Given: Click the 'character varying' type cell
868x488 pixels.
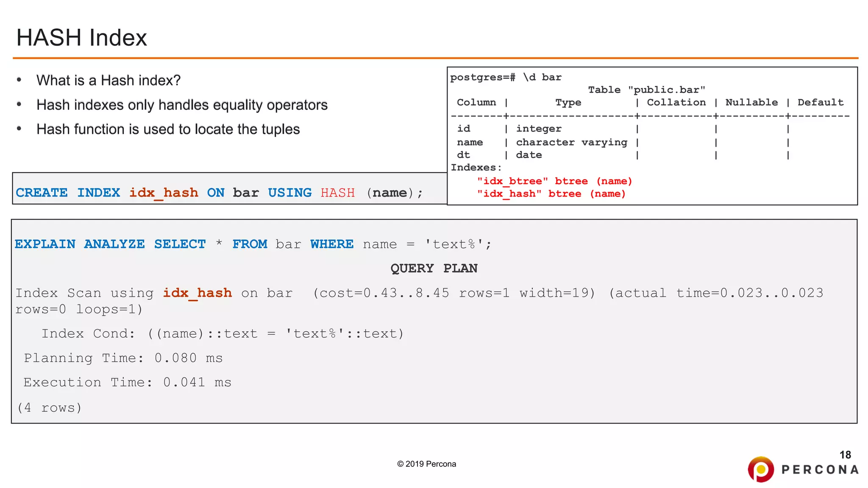Looking at the screenshot, I should click(571, 142).
